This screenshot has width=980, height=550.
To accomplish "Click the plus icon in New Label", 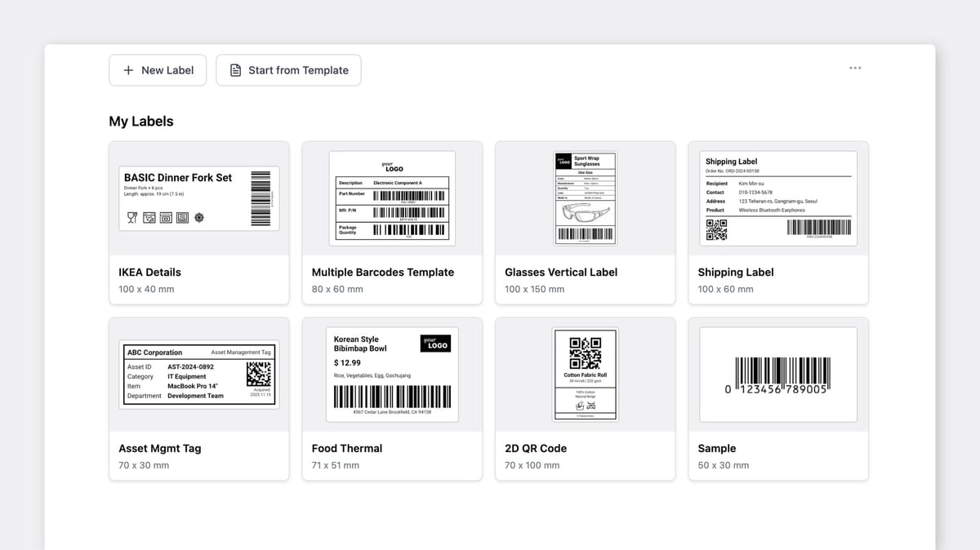I will tap(128, 70).
